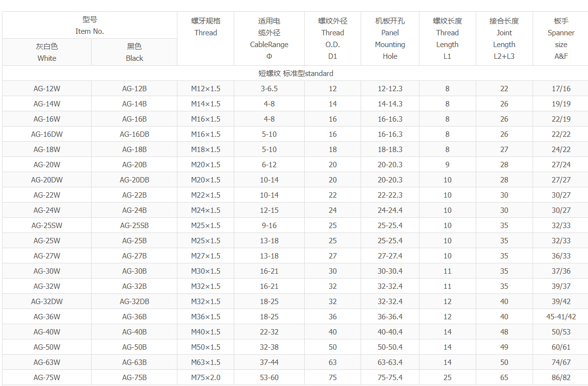
Task: Click the Black sub-column header
Action: click(x=134, y=52)
